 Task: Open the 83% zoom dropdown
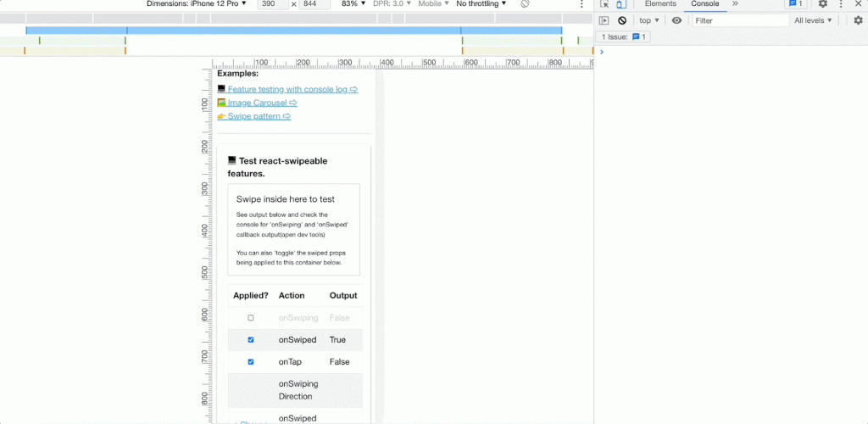(x=353, y=4)
